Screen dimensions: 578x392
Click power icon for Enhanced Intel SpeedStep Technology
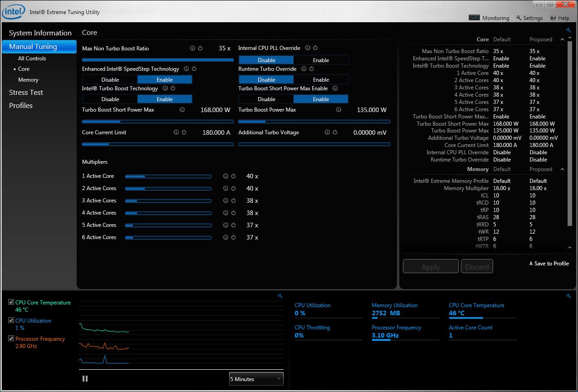[x=194, y=69]
